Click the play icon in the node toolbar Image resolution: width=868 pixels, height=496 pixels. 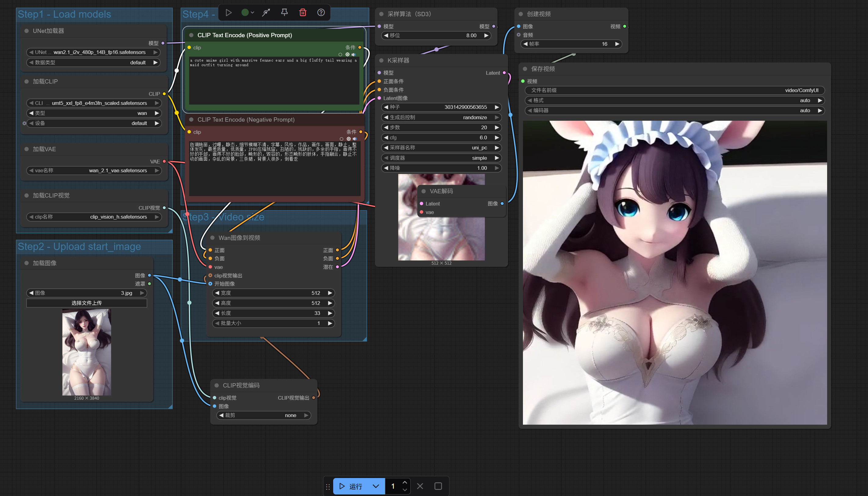pyautogui.click(x=229, y=12)
